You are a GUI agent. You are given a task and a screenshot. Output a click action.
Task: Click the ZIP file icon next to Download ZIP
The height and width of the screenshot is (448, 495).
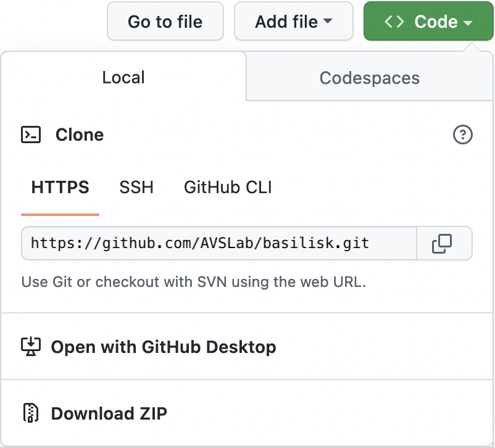[31, 413]
